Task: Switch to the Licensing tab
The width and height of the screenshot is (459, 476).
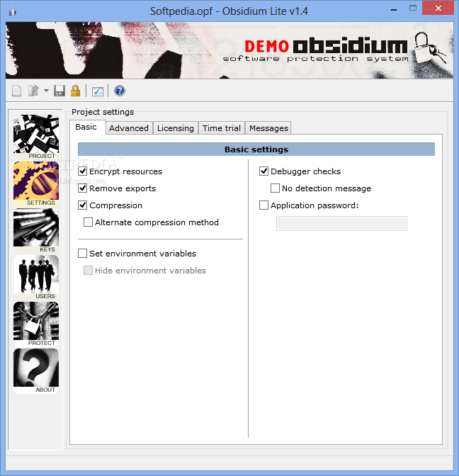Action: [176, 128]
